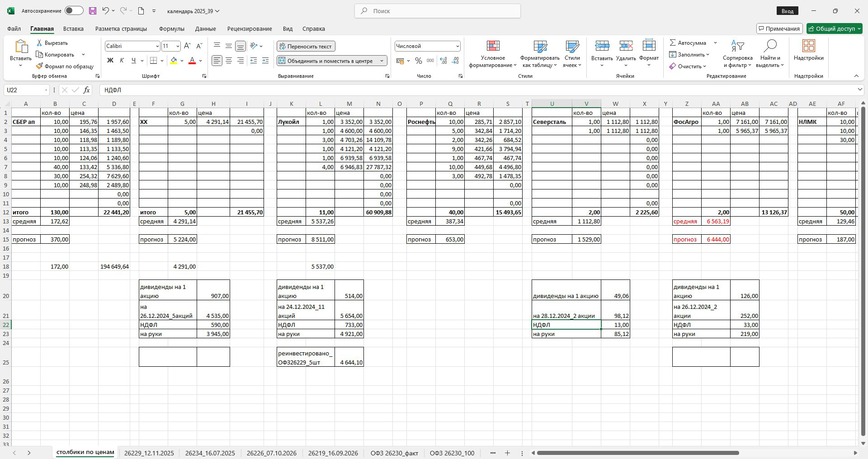Center text horizontally
The image size is (868, 459).
229,61
